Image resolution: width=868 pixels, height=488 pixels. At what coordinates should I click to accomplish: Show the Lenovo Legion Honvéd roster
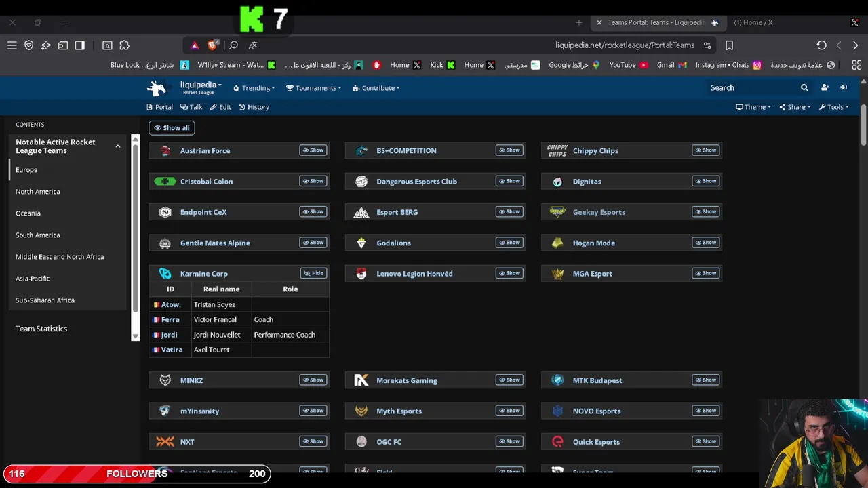click(509, 273)
